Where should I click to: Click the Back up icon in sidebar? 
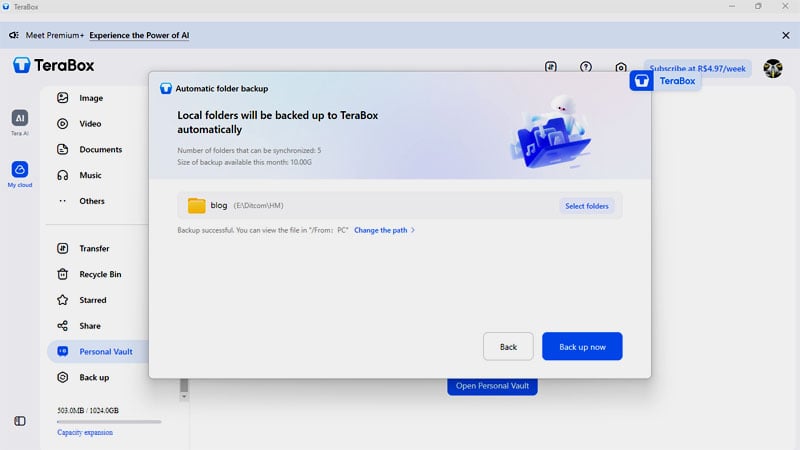click(62, 377)
